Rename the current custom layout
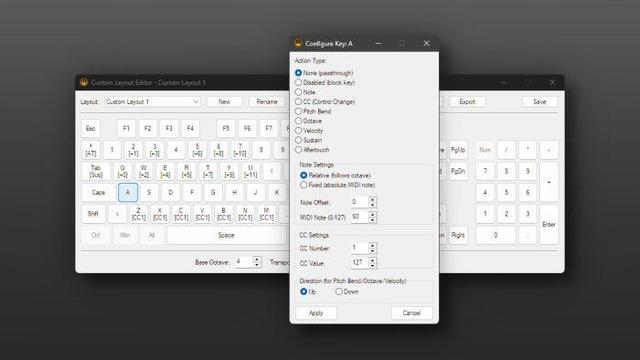Image resolution: width=640 pixels, height=360 pixels. [267, 102]
